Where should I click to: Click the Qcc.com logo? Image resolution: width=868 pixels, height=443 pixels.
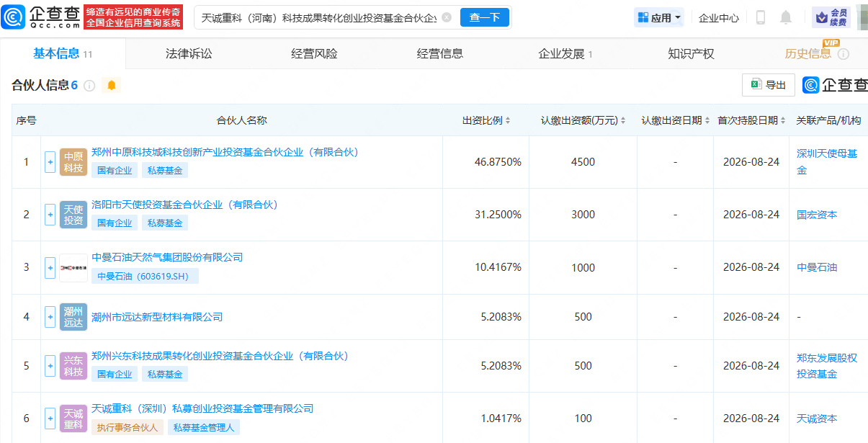point(41,17)
